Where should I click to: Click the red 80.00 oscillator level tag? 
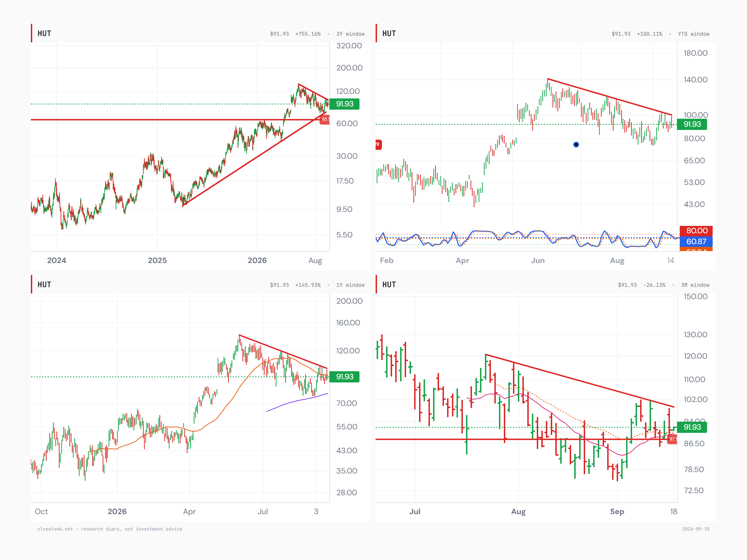[x=696, y=231]
